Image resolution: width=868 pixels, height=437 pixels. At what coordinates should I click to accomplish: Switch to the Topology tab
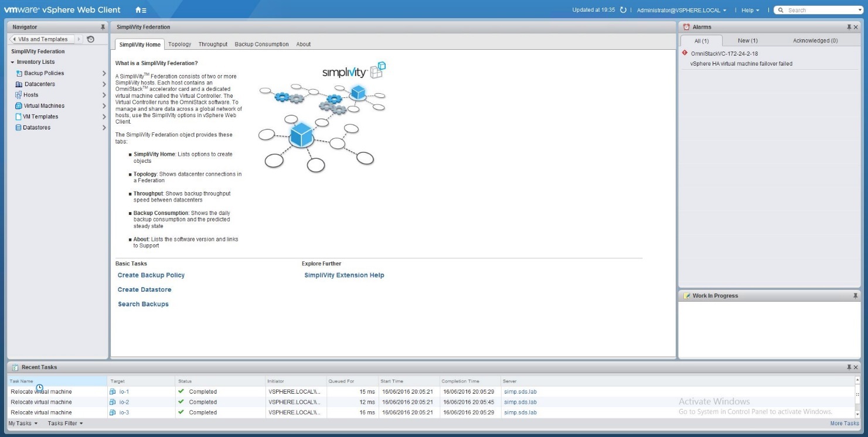pyautogui.click(x=179, y=45)
